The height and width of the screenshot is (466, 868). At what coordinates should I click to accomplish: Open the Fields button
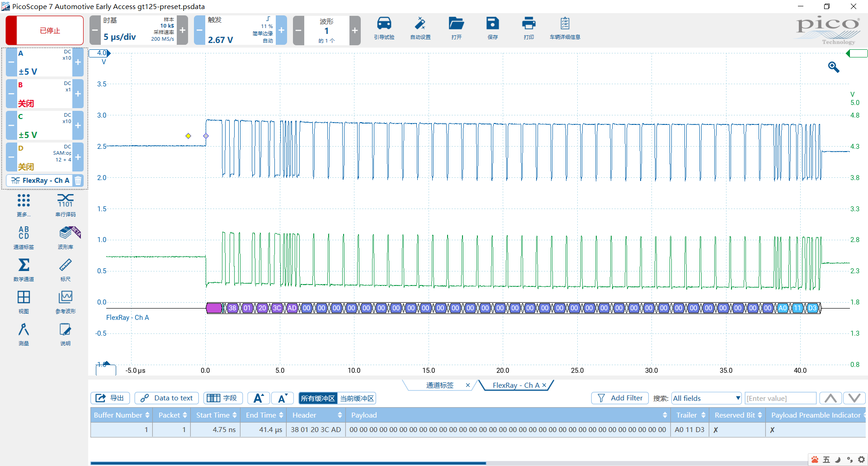[x=223, y=398]
